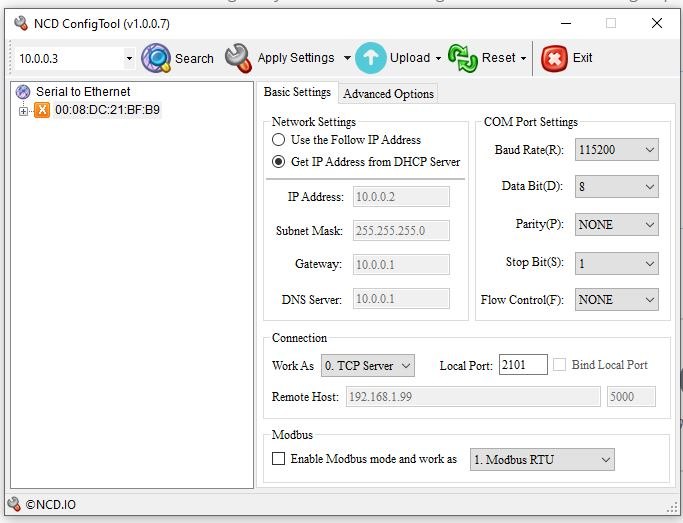Select device 00:08:DC:21:BF:B9 in tree

click(107, 110)
